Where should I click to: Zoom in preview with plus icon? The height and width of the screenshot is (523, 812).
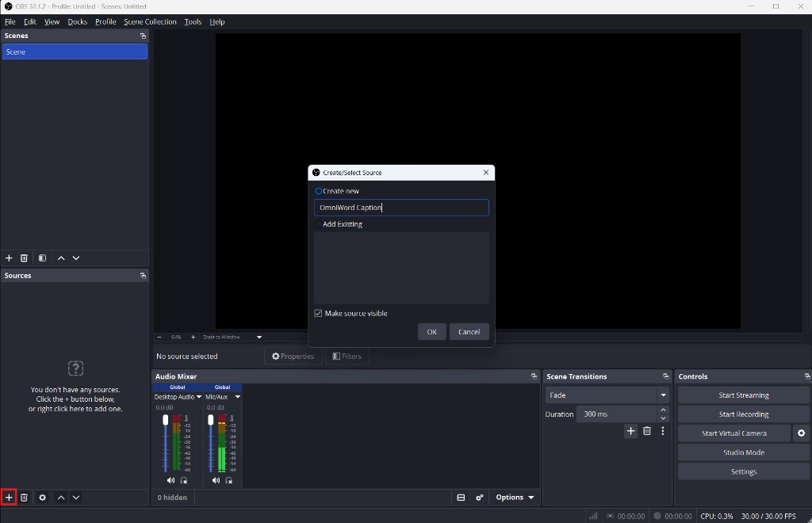click(x=193, y=338)
